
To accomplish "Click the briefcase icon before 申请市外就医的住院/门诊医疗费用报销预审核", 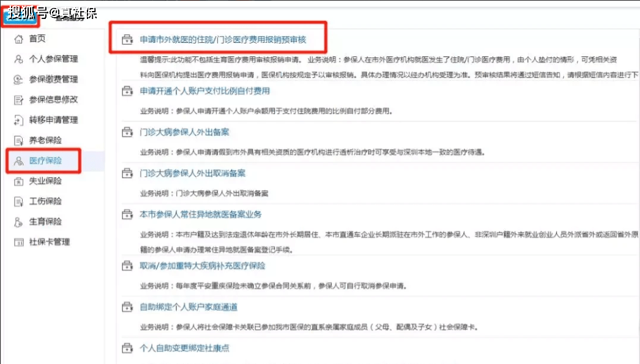I will click(x=127, y=38).
